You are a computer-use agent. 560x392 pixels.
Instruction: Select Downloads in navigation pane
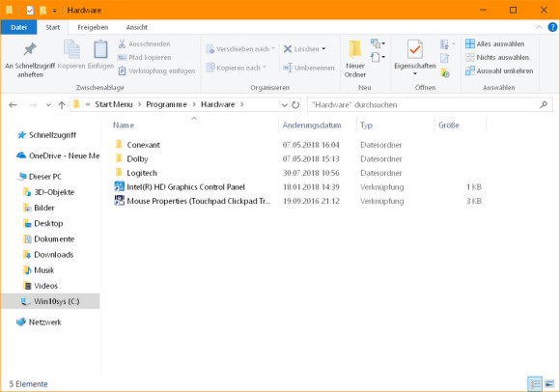53,255
